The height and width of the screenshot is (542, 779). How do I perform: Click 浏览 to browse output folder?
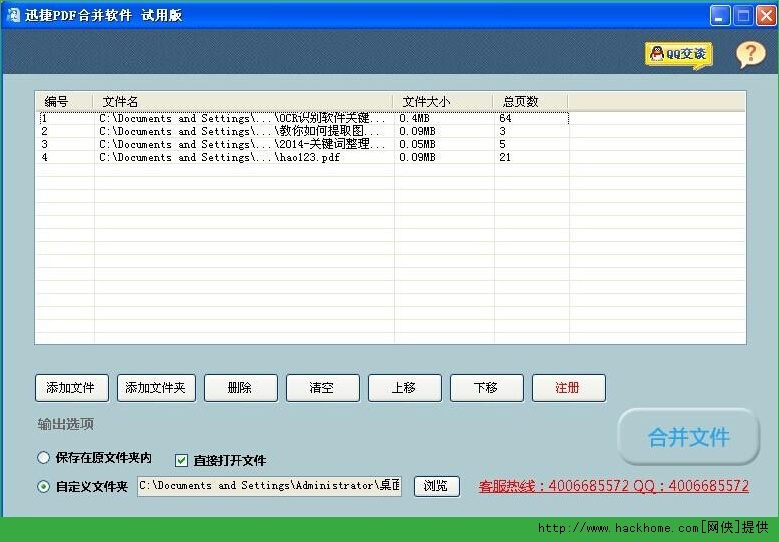pyautogui.click(x=436, y=487)
